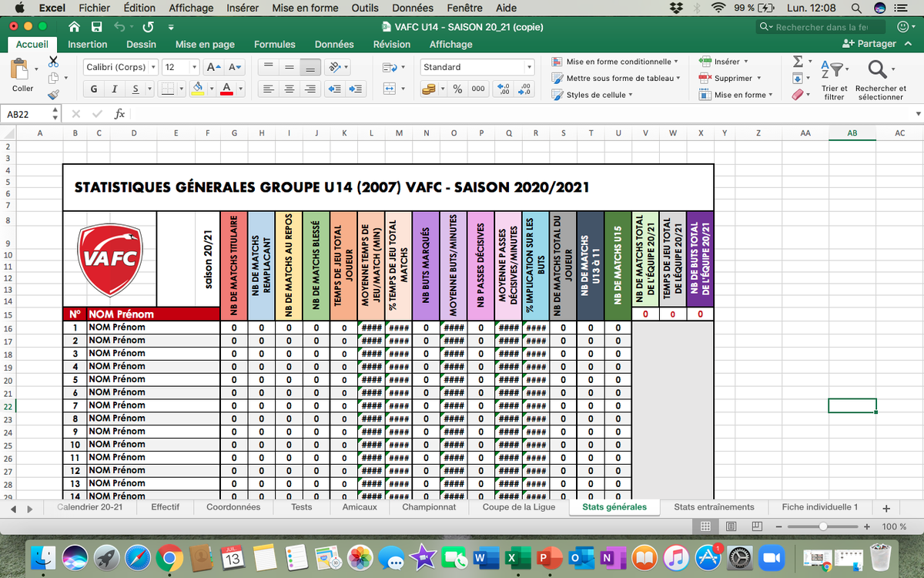The image size is (924, 578).
Task: Open the Mise en page ribbon tab
Action: coord(205,45)
